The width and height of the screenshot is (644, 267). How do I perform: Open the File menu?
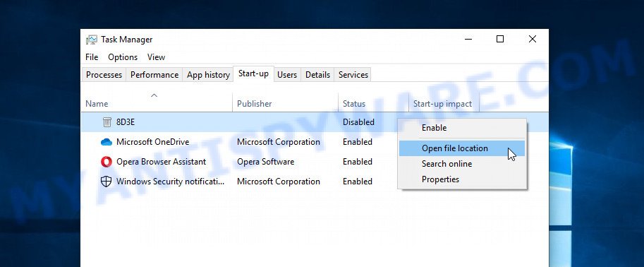tap(92, 57)
